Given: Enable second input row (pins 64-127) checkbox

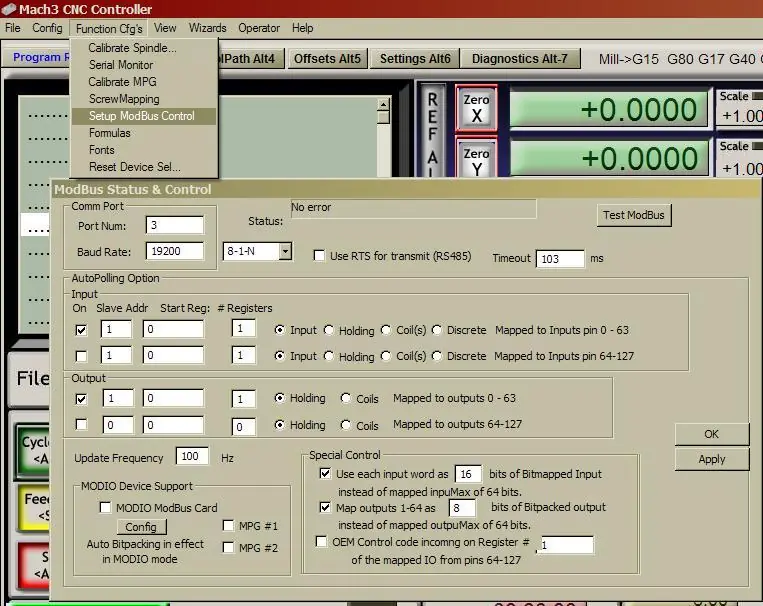Looking at the screenshot, I should [81, 356].
